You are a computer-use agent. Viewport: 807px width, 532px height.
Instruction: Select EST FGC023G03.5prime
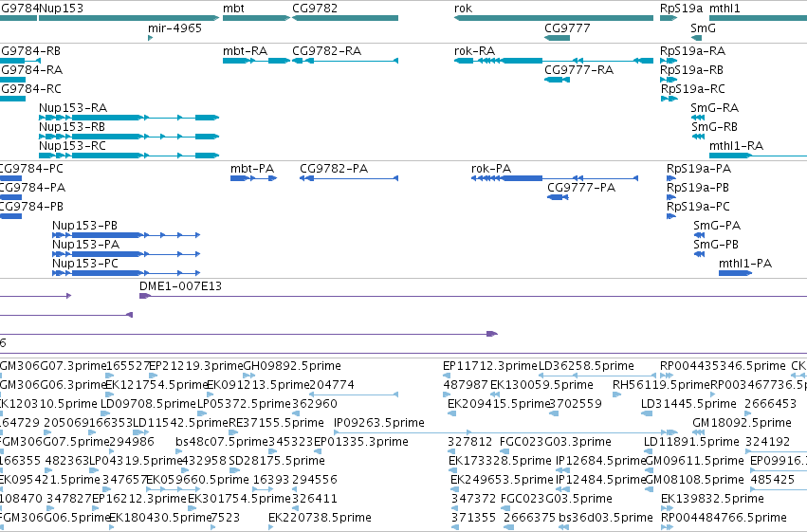[507, 508]
